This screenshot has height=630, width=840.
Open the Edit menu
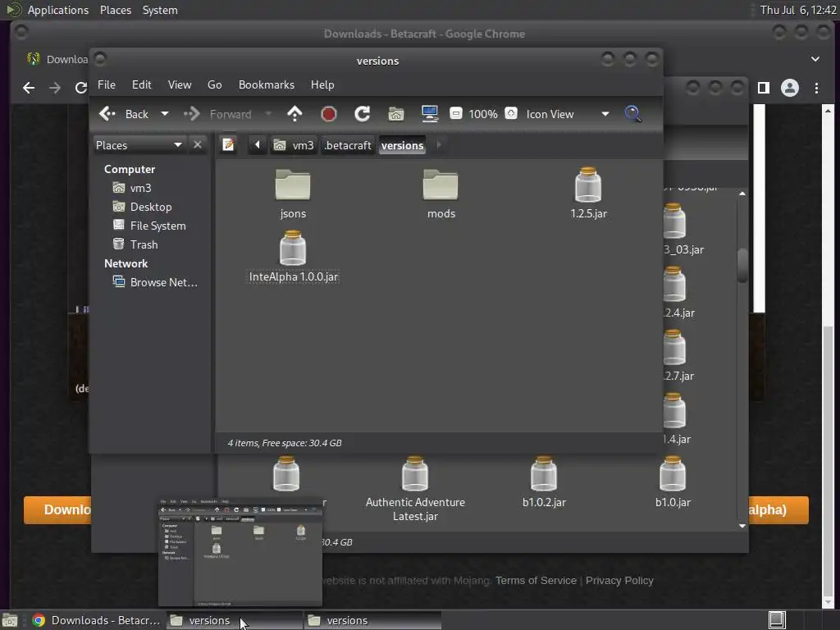point(141,84)
